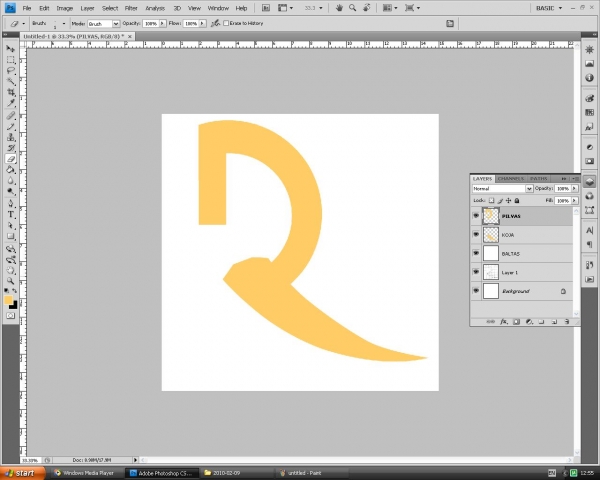
Task: Toggle lock transparent pixels
Action: point(492,201)
